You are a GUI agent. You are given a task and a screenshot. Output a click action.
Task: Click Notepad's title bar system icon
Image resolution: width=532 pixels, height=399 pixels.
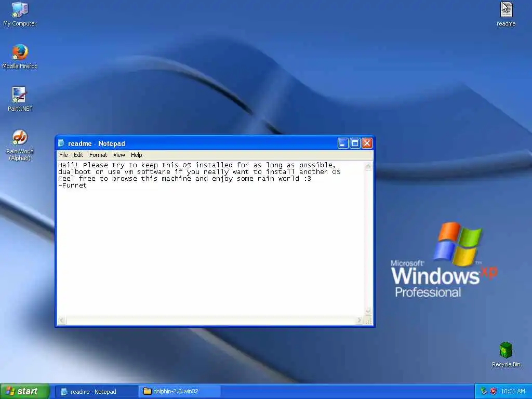61,143
